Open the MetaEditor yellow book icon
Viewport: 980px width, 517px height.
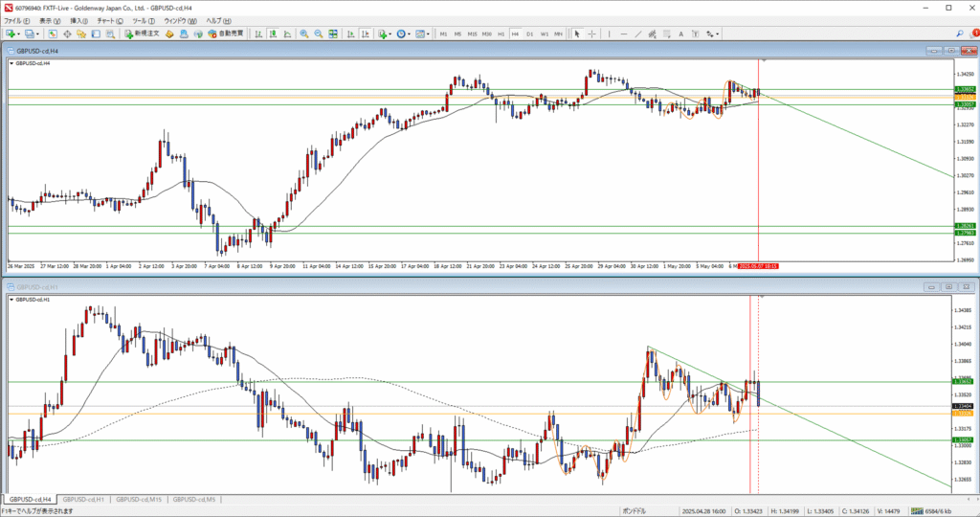tap(169, 34)
